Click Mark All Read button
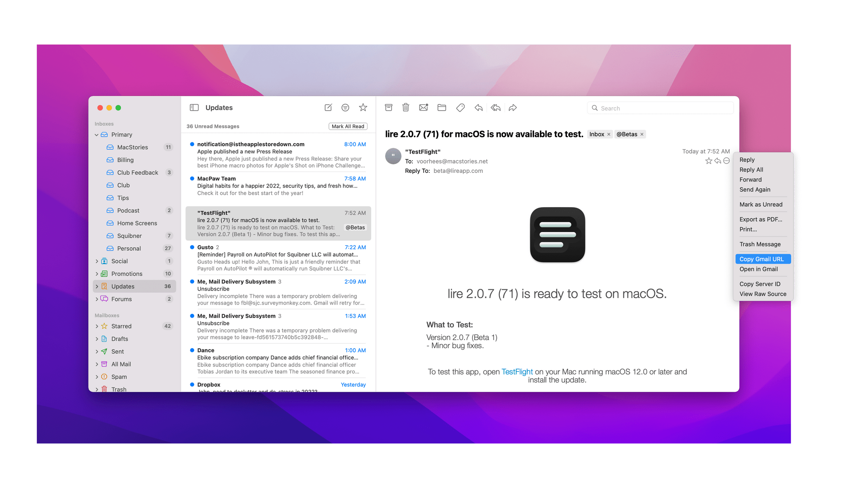Screen dimensions: 868x488 coord(348,126)
